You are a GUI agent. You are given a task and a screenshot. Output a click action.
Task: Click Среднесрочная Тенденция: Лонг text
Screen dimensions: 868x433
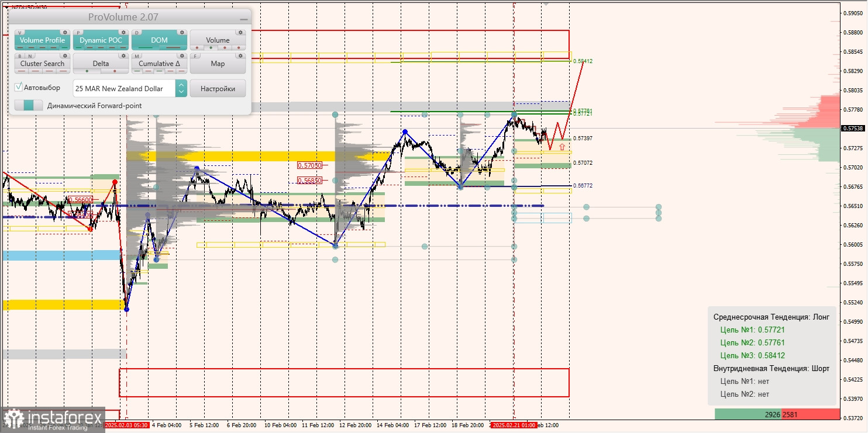point(771,317)
